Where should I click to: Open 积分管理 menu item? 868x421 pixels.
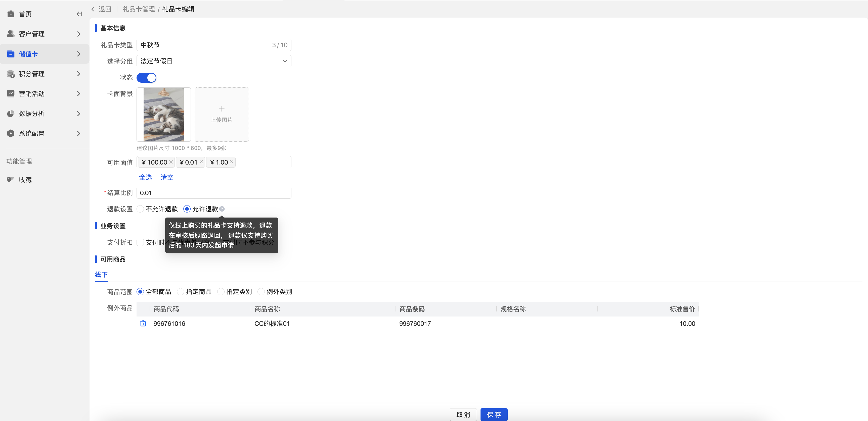point(32,74)
